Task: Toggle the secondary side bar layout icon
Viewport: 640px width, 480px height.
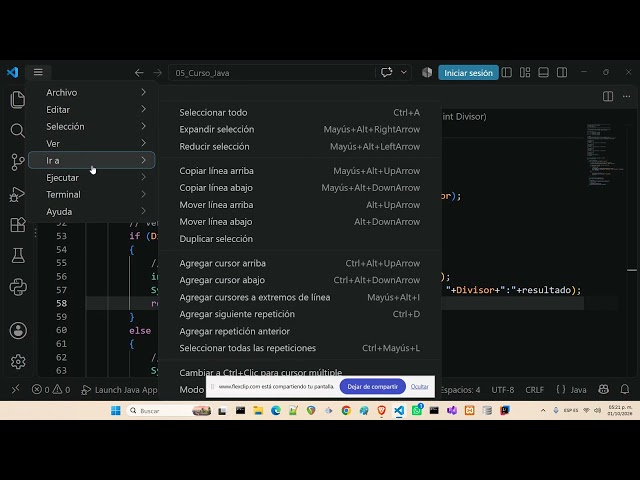Action: [562, 73]
